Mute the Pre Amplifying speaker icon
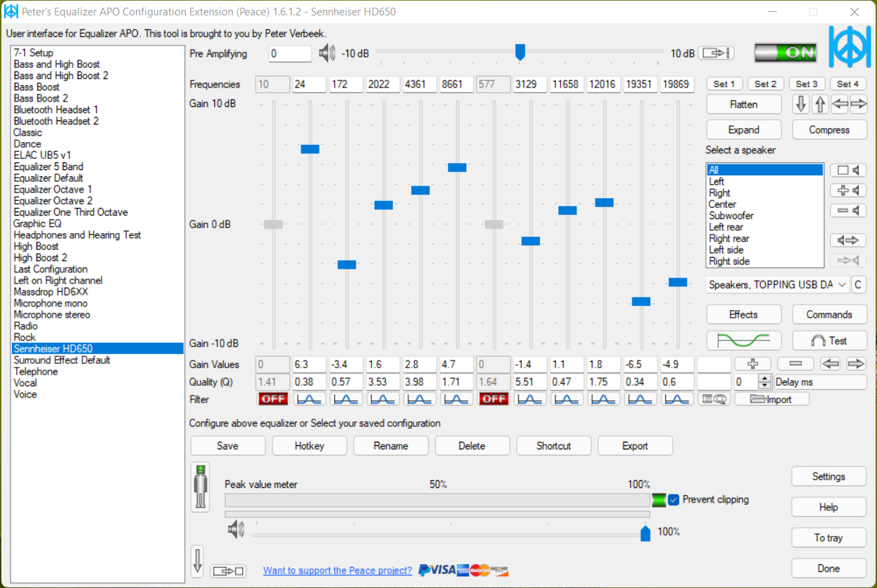Image resolution: width=877 pixels, height=588 pixels. point(326,53)
